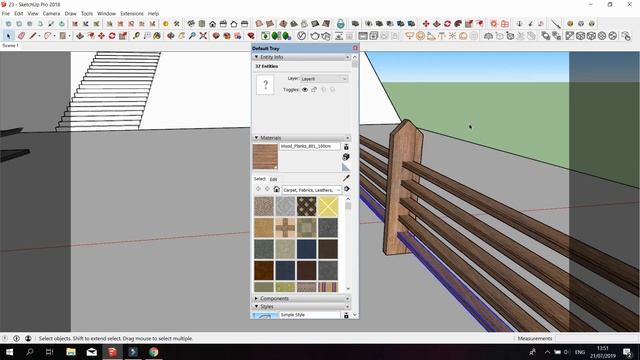Image resolution: width=640 pixels, height=360 pixels.
Task: Toggle the cast shadows icon
Action: (333, 89)
